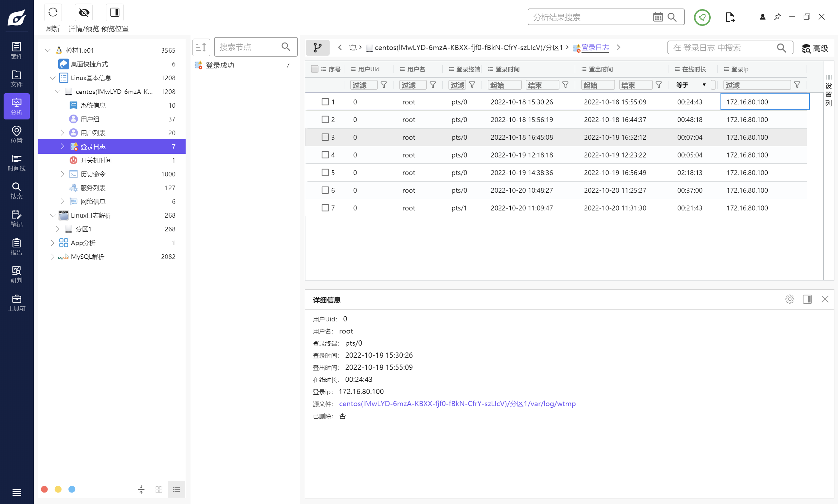This screenshot has height=504, width=838.
Task: Click the collapse-all icon at tree bottom
Action: pyautogui.click(x=141, y=489)
